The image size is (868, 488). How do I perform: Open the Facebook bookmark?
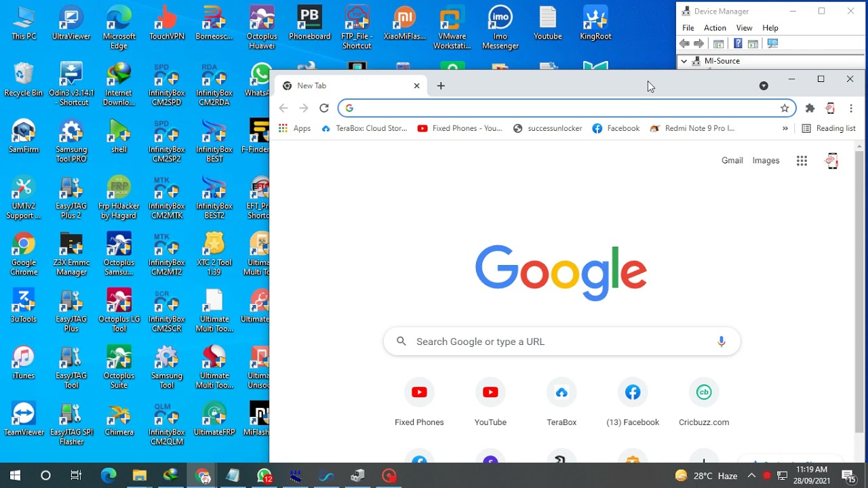click(x=616, y=128)
